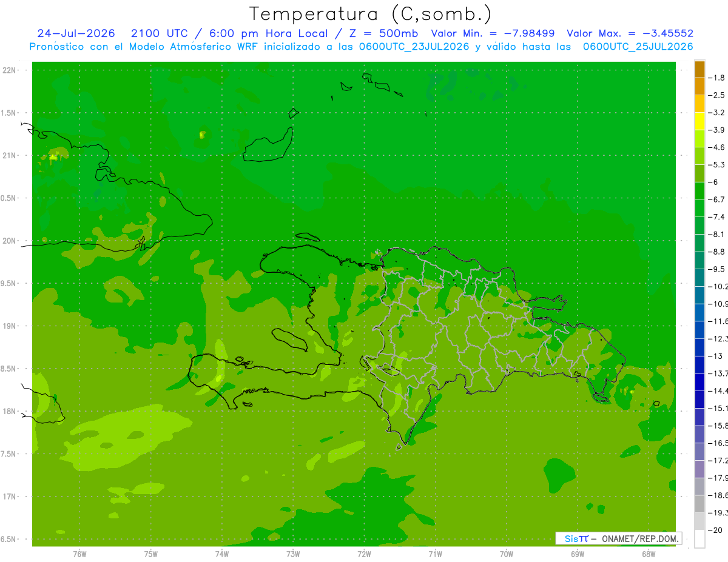Click the '-8.8' colorbar label
The height and width of the screenshot is (562, 728).
[x=716, y=252]
